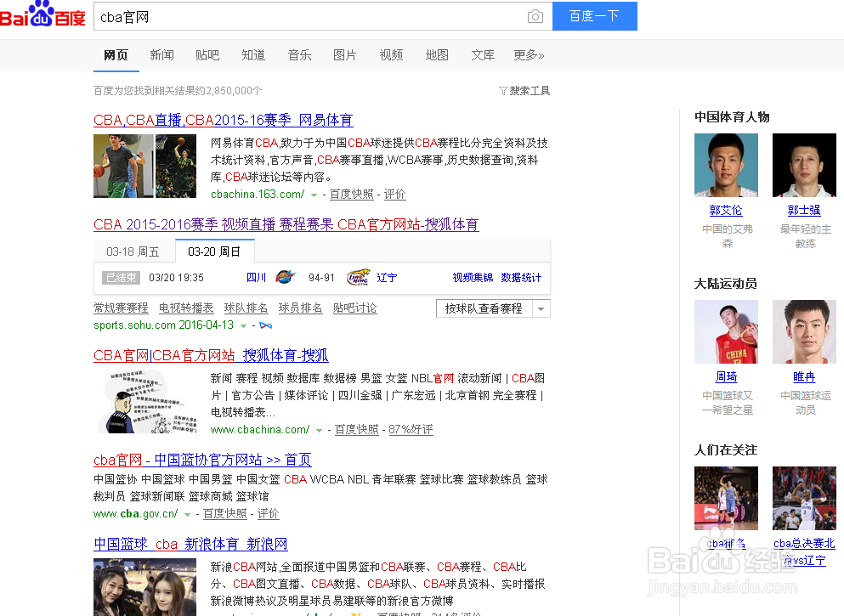The height and width of the screenshot is (616, 844).
Task: Open 百度快照 for www.cbachina.com result
Action: point(357,429)
